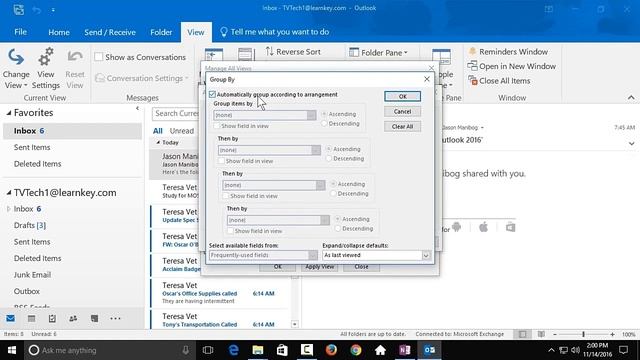Image resolution: width=640 pixels, height=360 pixels.
Task: Open the File tab
Action: point(20,32)
